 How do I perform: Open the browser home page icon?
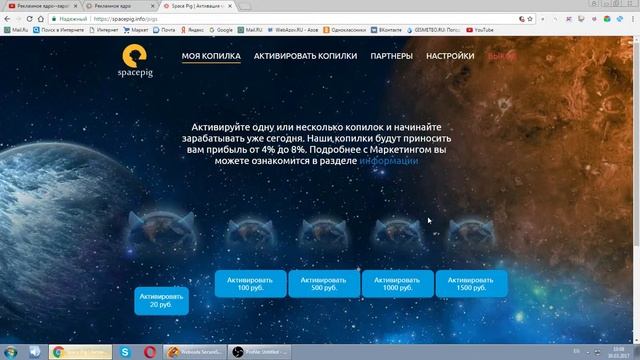[x=40, y=19]
